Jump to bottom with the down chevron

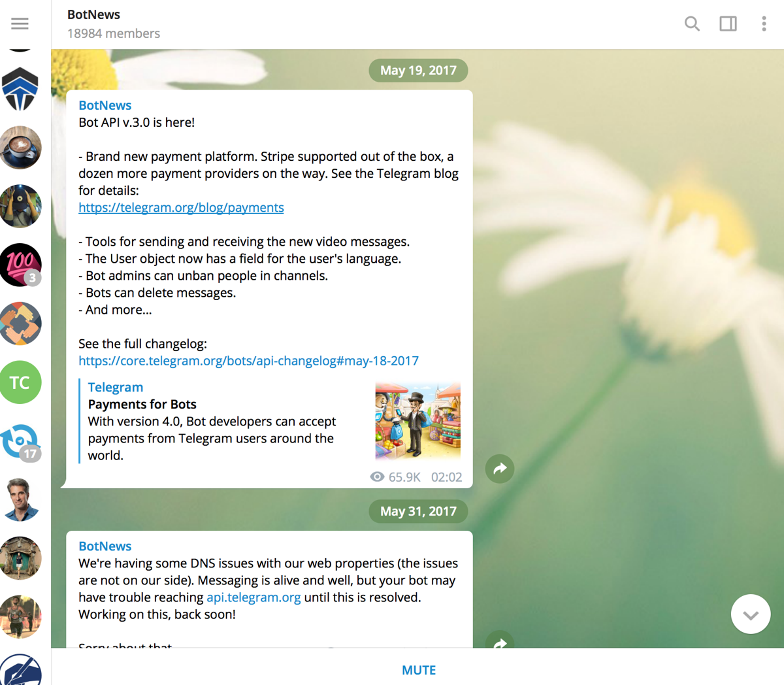(751, 614)
